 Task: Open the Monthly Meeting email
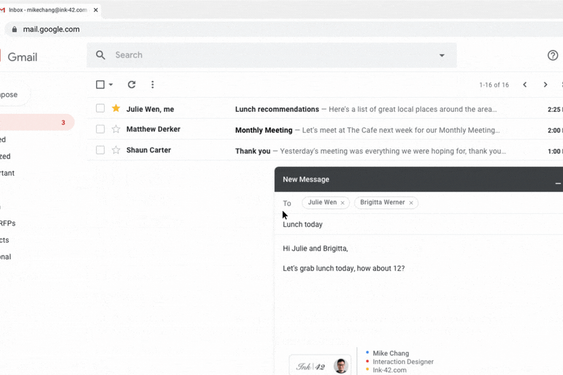coord(325,130)
